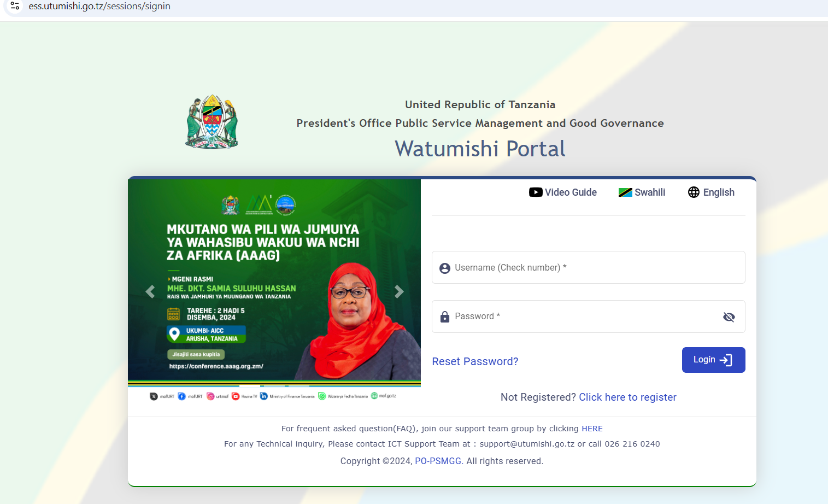Open the PO-PSMGG link in footer
Image resolution: width=828 pixels, height=504 pixels.
pyautogui.click(x=439, y=461)
